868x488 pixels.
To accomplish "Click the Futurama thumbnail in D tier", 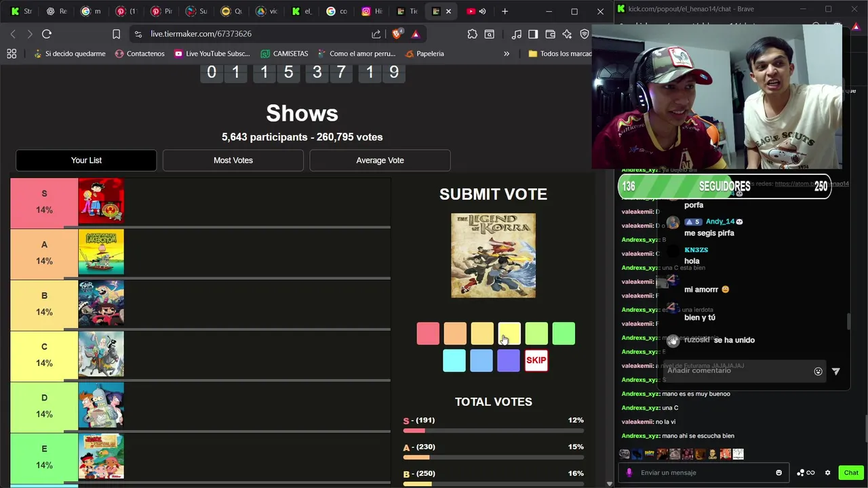I will (101, 405).
